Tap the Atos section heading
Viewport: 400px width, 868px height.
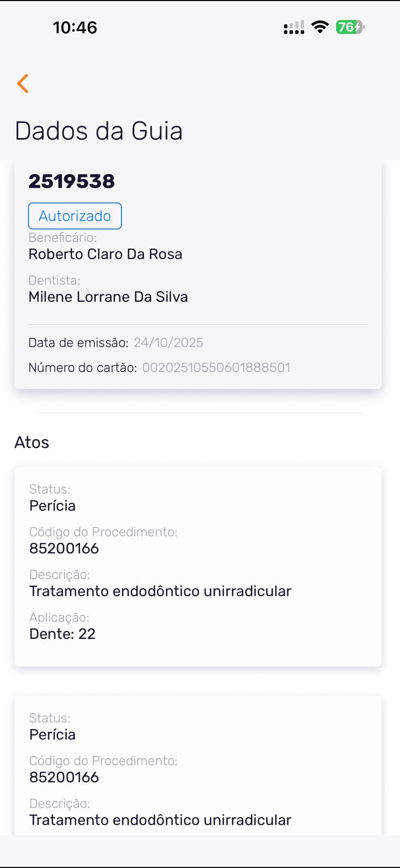pyautogui.click(x=32, y=442)
